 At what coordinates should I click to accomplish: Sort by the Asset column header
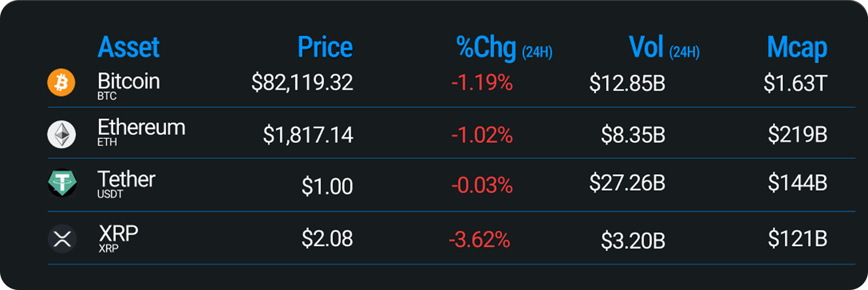tap(129, 47)
